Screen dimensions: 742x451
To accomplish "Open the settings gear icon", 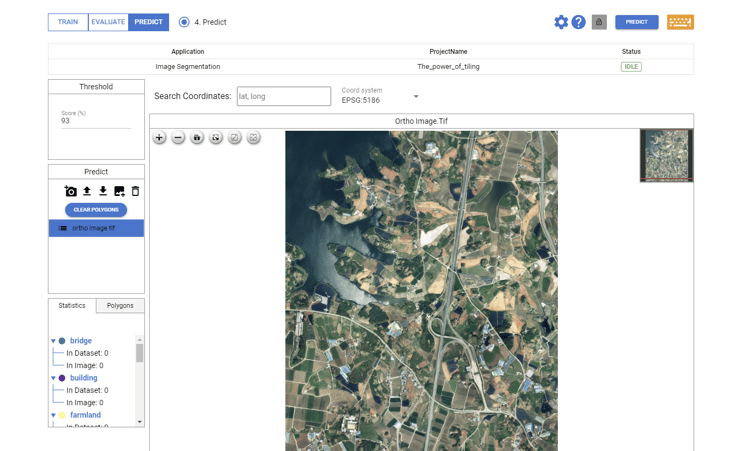I will (x=561, y=22).
